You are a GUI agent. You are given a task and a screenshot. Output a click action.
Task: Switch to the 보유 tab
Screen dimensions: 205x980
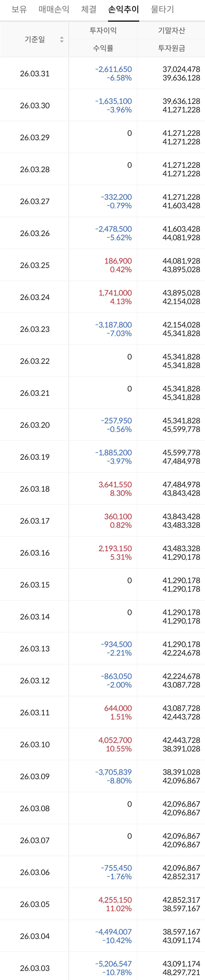(x=19, y=9)
